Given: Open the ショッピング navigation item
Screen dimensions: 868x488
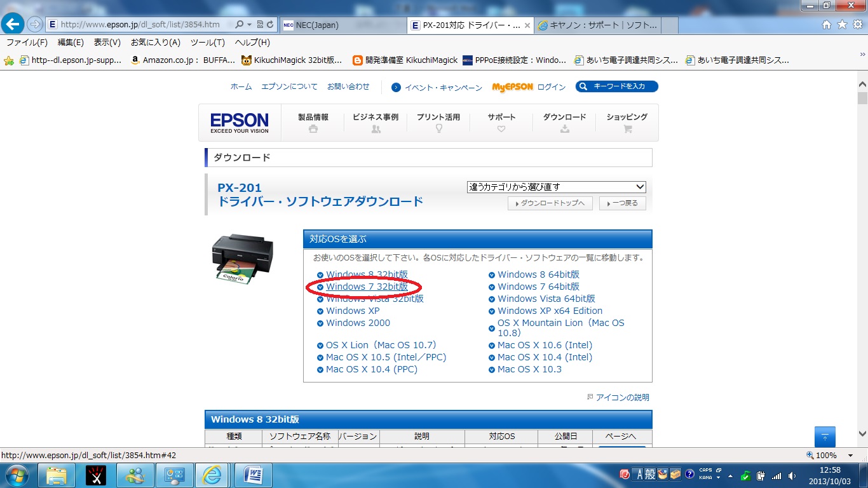Looking at the screenshot, I should coord(627,123).
